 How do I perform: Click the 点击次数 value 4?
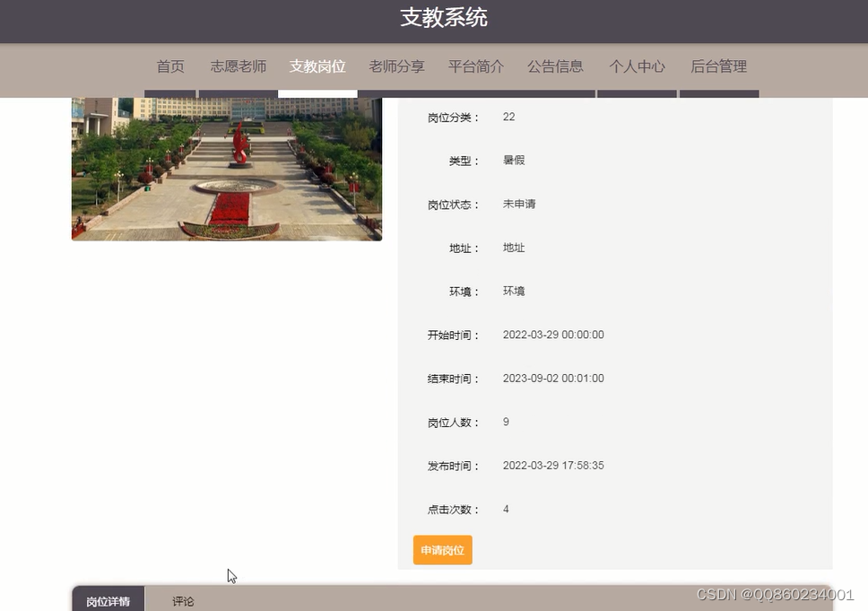pyautogui.click(x=506, y=509)
